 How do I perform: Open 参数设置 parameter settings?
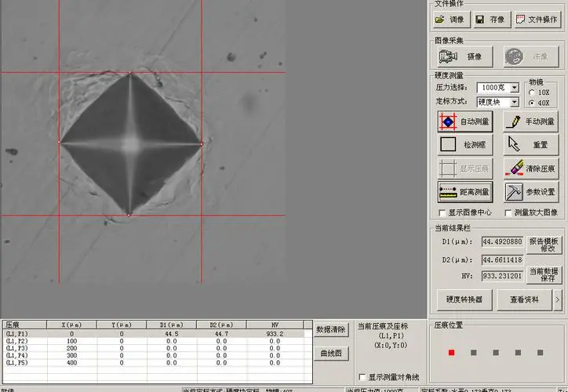(x=531, y=192)
